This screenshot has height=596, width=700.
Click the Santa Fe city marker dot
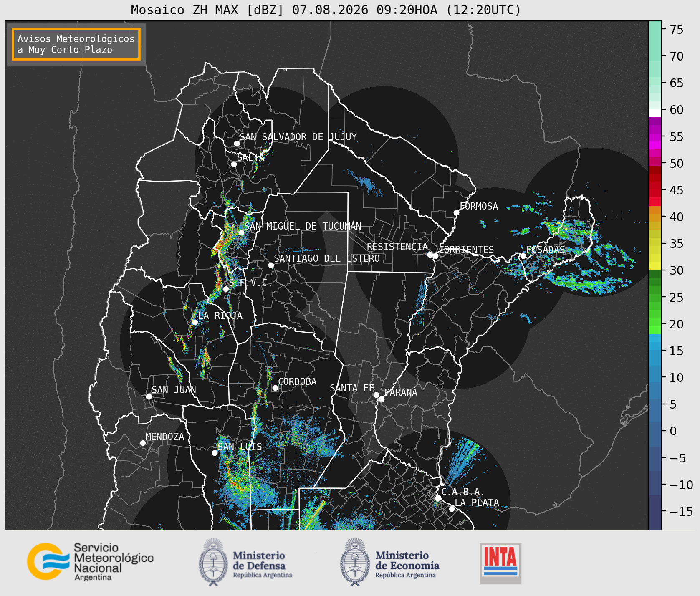click(376, 395)
